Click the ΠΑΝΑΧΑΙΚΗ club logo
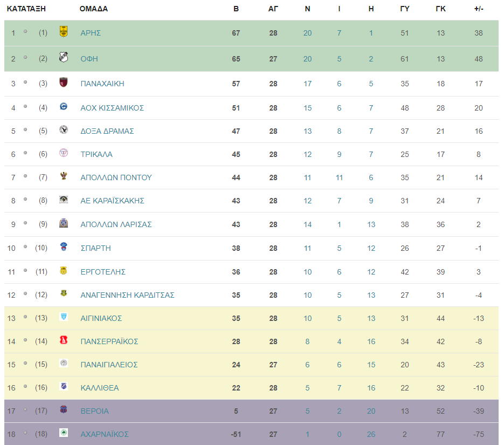 (x=64, y=83)
